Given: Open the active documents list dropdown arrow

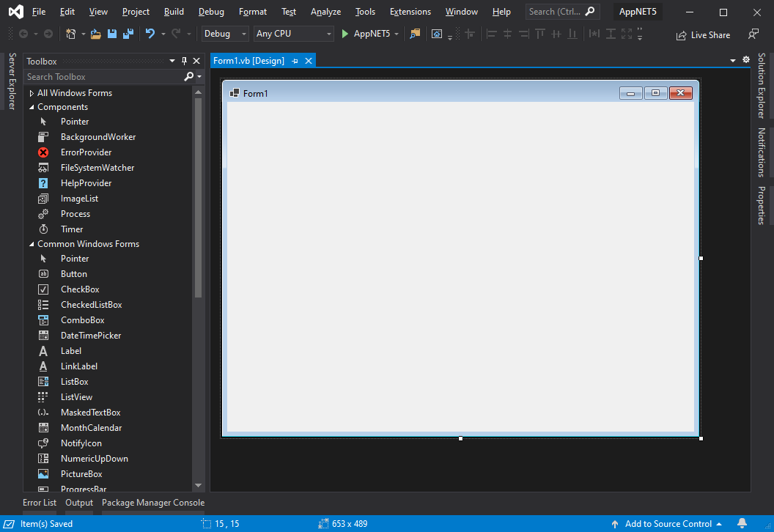Looking at the screenshot, I should coord(733,61).
